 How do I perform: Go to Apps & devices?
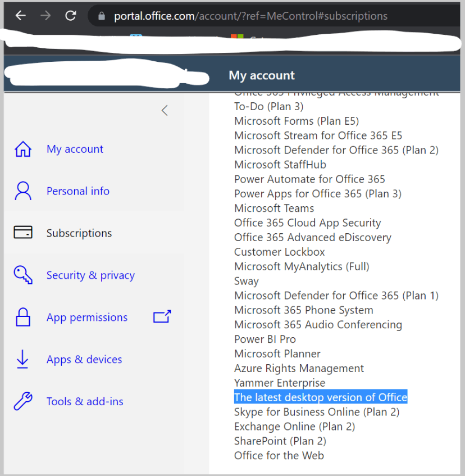click(84, 360)
